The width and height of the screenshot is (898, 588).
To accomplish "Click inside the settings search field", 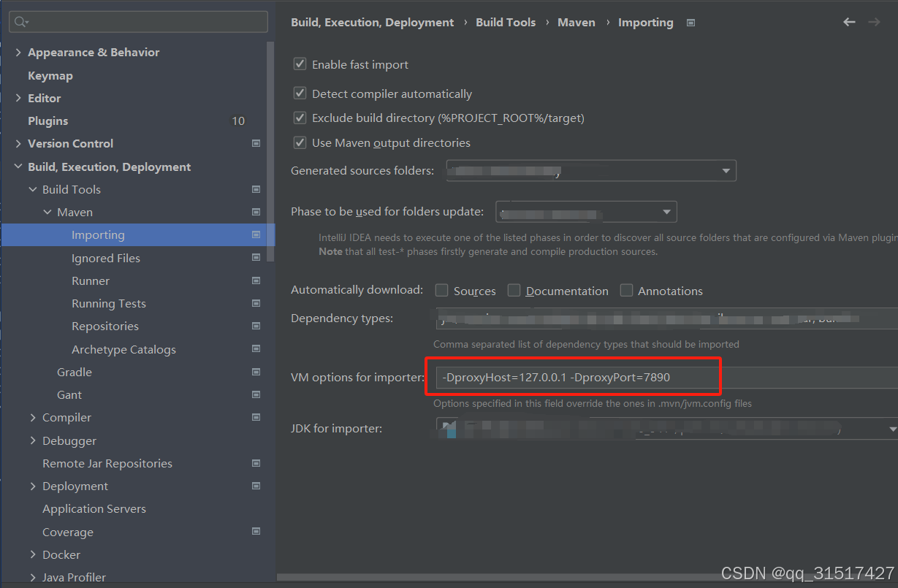I will click(x=139, y=22).
